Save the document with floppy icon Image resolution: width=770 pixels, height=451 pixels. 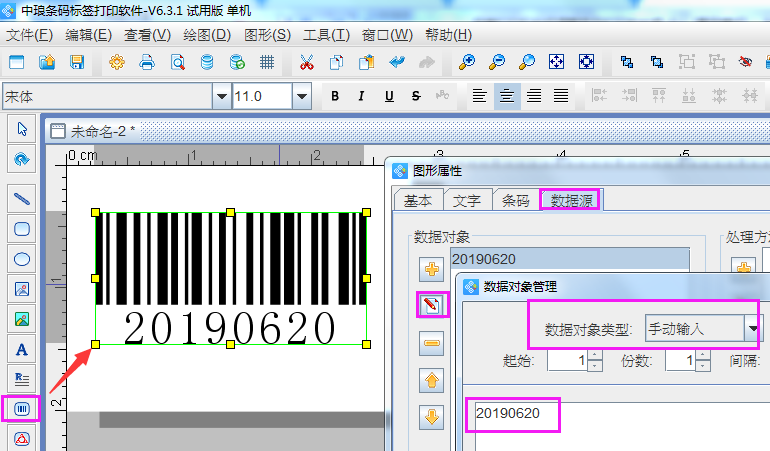point(77,62)
